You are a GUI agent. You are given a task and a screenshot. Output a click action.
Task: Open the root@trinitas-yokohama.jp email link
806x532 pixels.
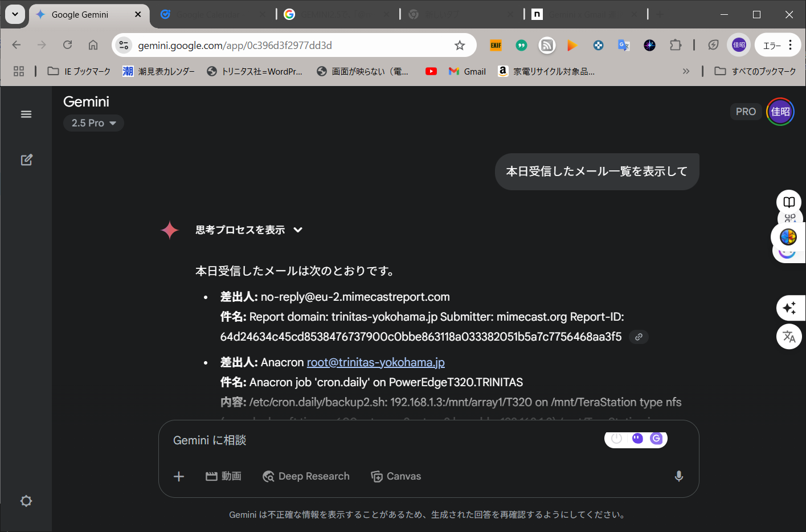[375, 362]
